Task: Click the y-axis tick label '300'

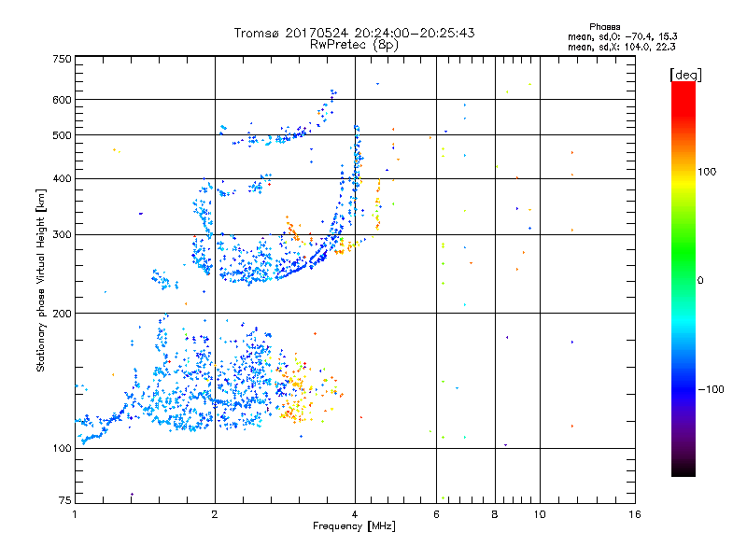Action: pyautogui.click(x=62, y=235)
